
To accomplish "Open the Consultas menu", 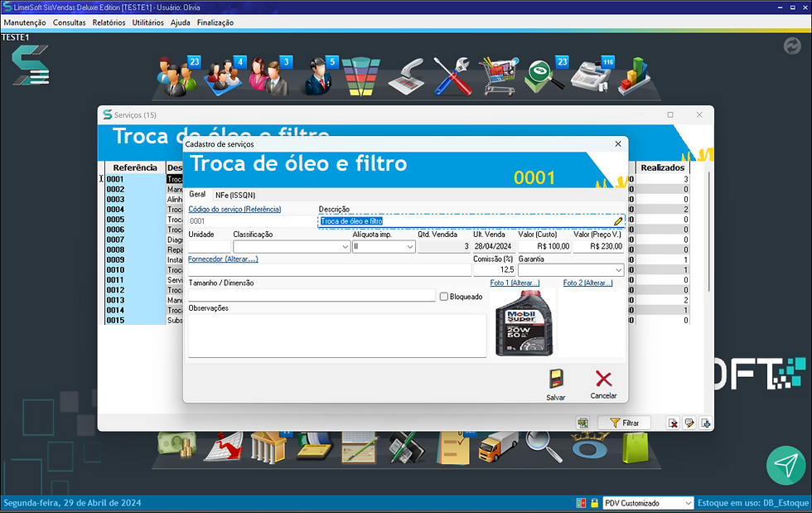I will coord(70,23).
